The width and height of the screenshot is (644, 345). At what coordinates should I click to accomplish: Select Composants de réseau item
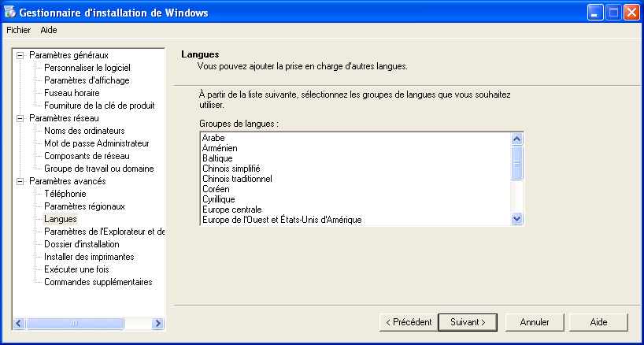87,156
